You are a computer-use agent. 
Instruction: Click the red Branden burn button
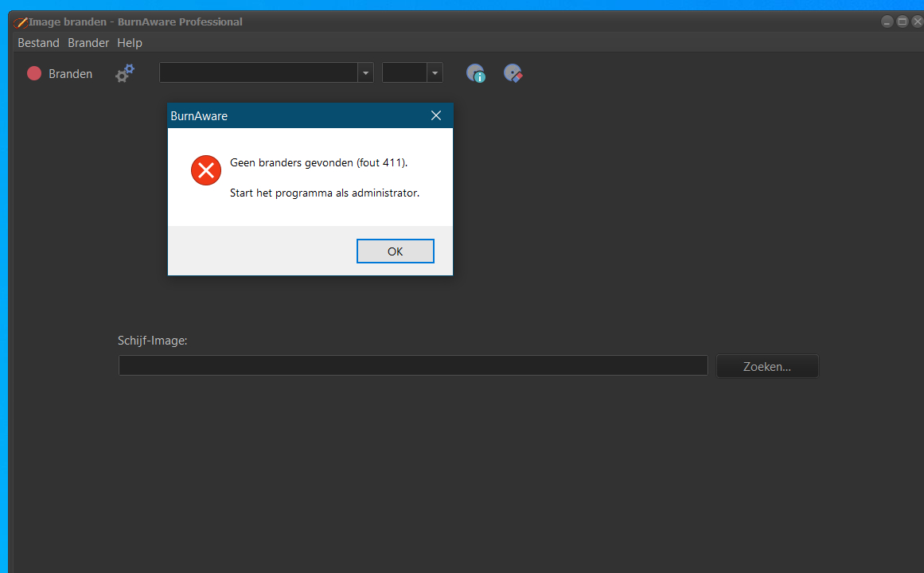click(60, 74)
